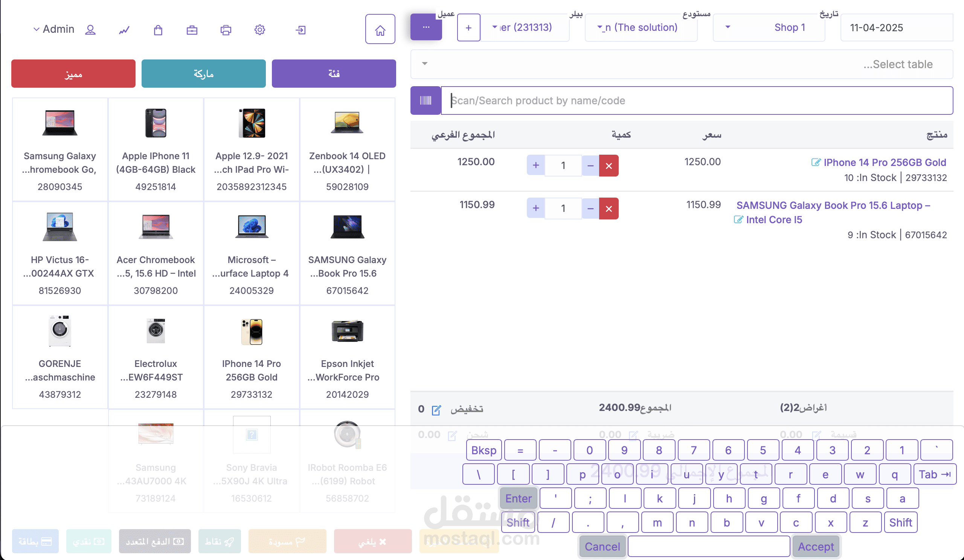Click iPhone 14 Pro 256GB Gold cart link

(885, 163)
